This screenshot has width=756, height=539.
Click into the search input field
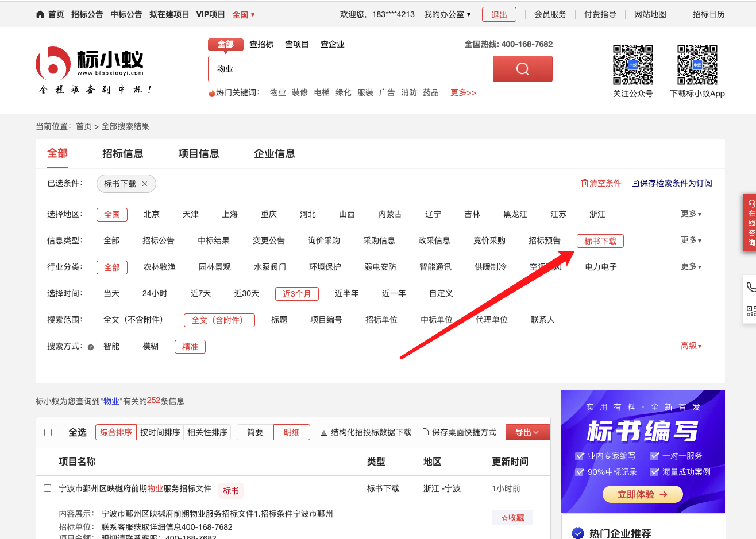[x=350, y=69]
